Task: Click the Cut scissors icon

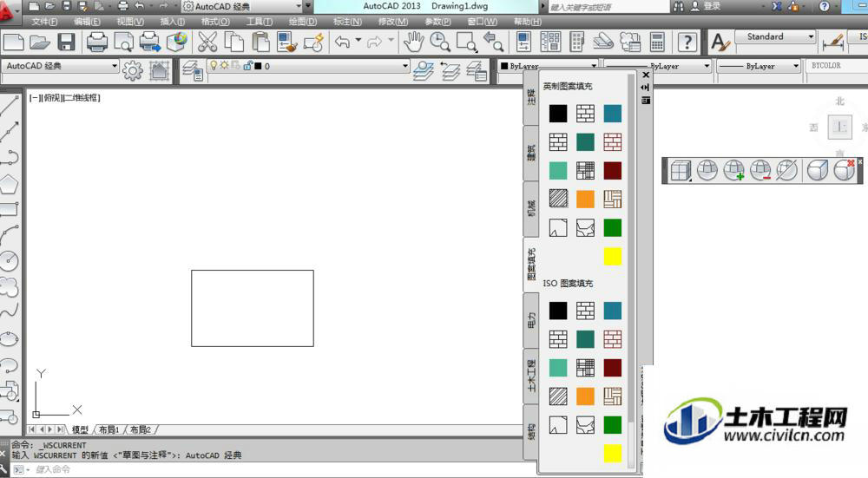Action: coord(207,42)
